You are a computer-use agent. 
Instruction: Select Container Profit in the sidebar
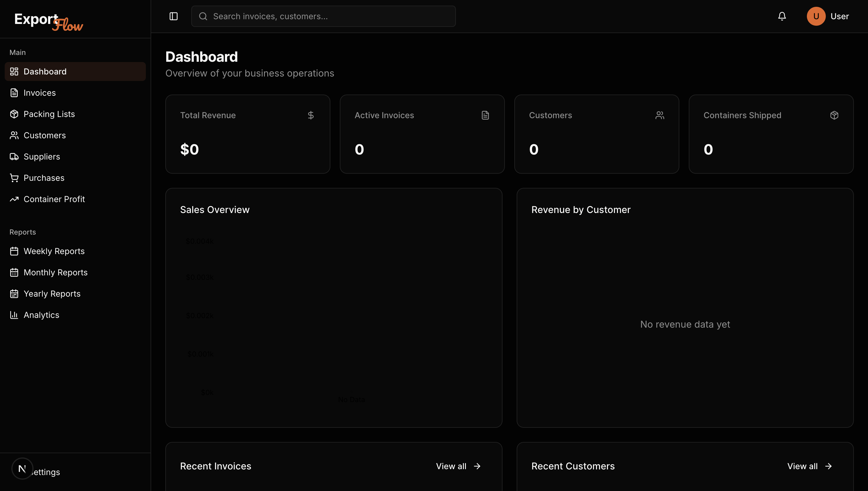click(54, 199)
